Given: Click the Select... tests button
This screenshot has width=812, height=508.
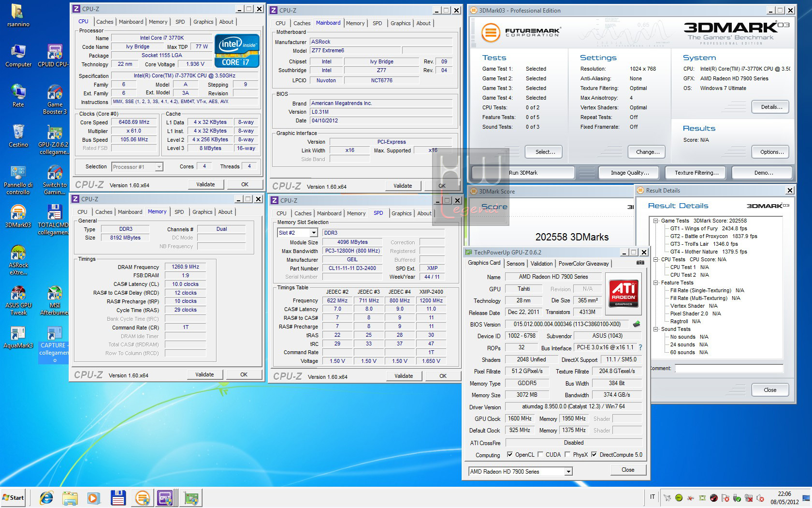Looking at the screenshot, I should click(545, 152).
